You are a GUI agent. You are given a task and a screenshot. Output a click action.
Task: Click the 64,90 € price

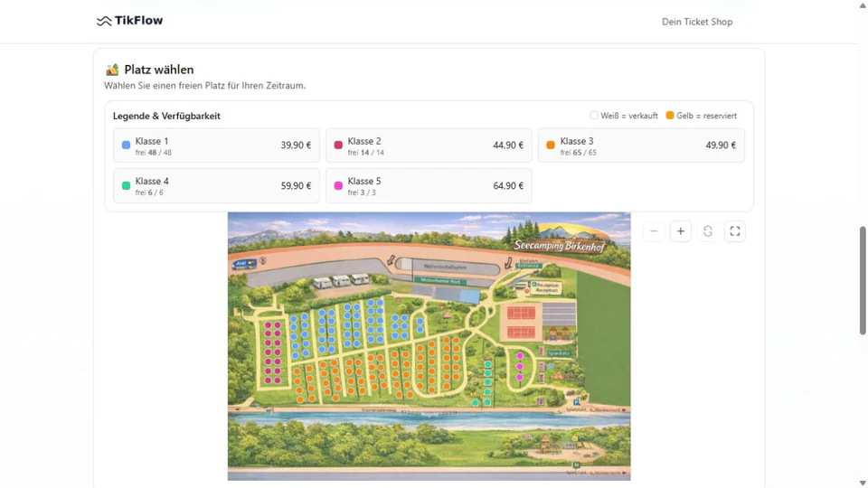pyautogui.click(x=508, y=186)
